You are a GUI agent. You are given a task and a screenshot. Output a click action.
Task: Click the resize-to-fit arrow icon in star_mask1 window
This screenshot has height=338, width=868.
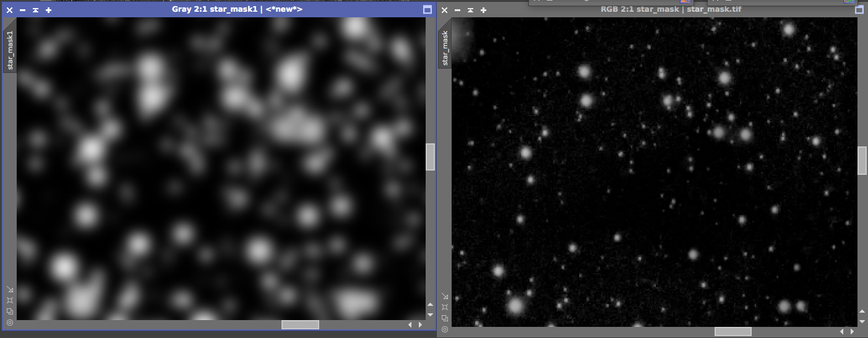(x=10, y=289)
